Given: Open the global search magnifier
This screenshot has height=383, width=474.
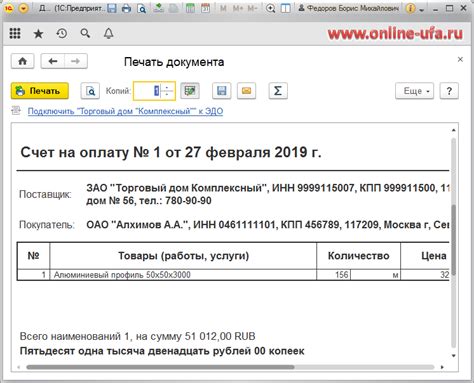Looking at the screenshot, I should pos(85,33).
